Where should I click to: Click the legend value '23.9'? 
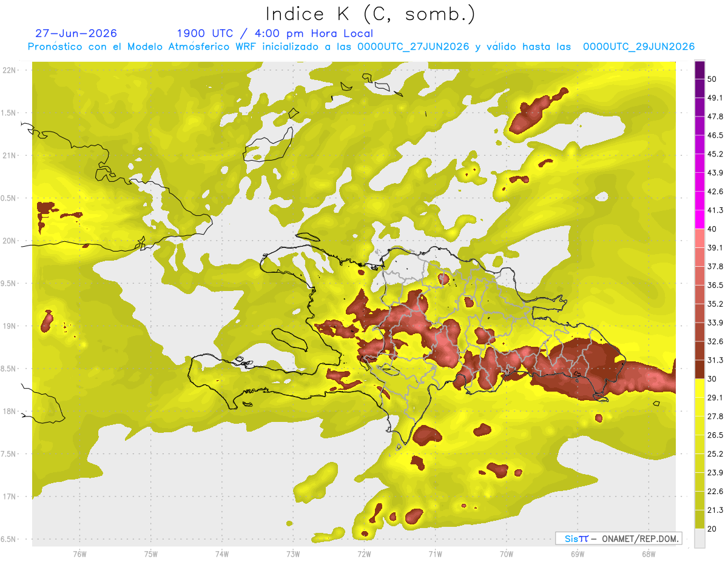click(715, 473)
